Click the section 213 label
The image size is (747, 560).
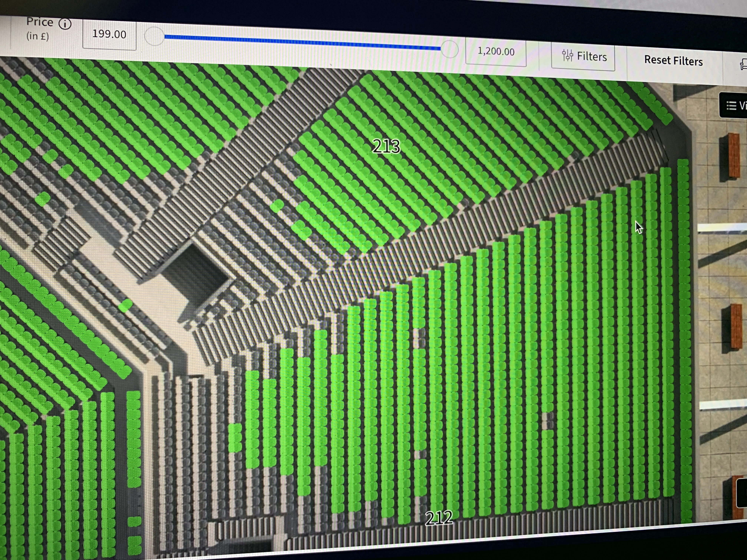pos(386,146)
